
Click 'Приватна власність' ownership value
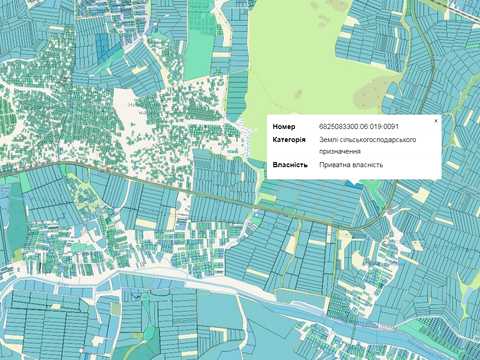tap(351, 165)
